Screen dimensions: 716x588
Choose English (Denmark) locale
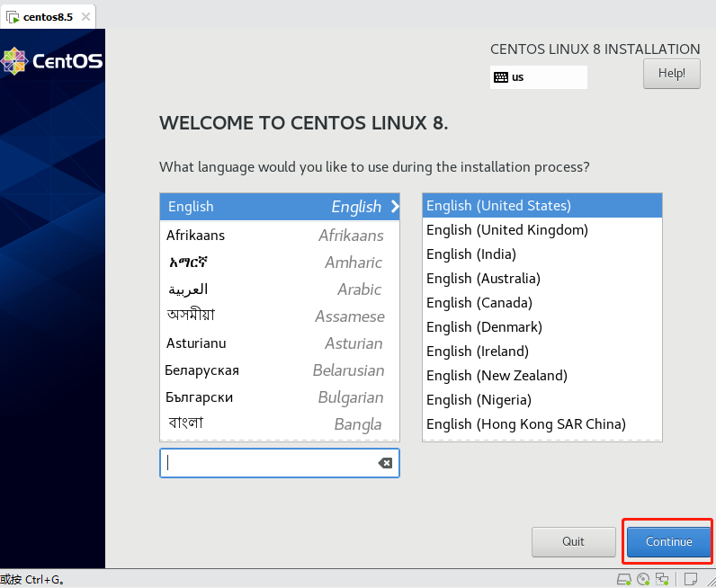[542, 326]
